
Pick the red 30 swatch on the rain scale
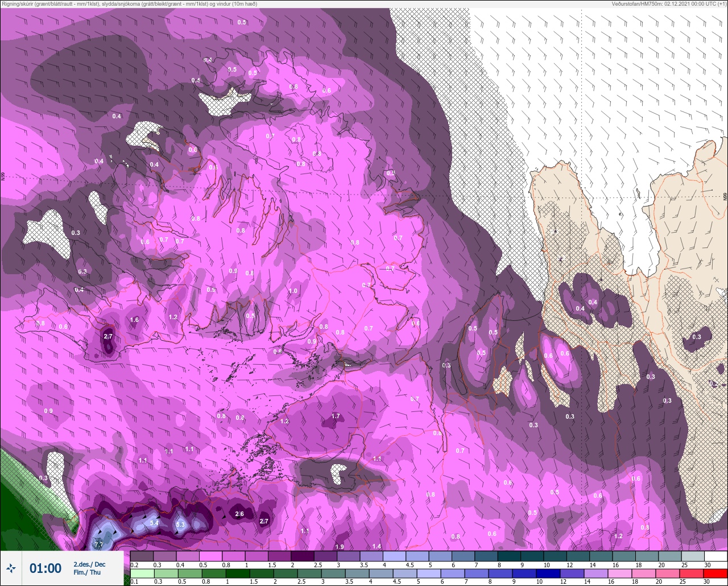tap(715, 573)
